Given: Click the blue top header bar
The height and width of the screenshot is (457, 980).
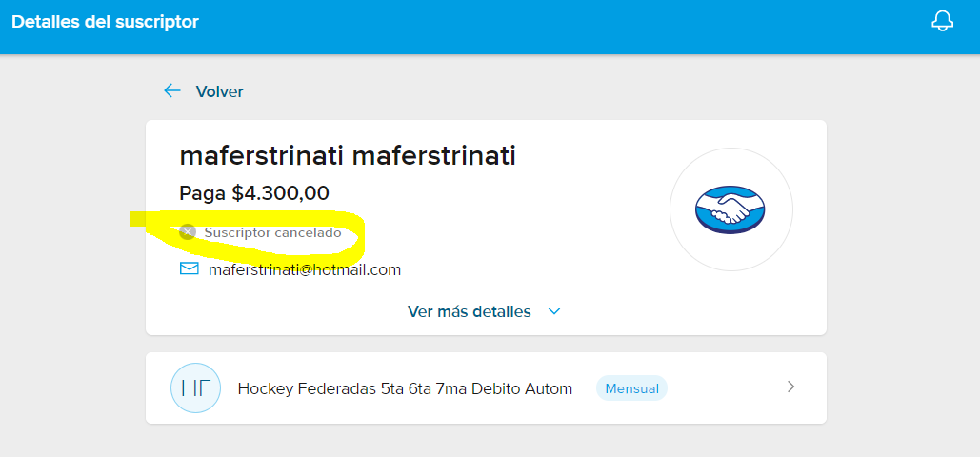Looking at the screenshot, I should (x=490, y=27).
